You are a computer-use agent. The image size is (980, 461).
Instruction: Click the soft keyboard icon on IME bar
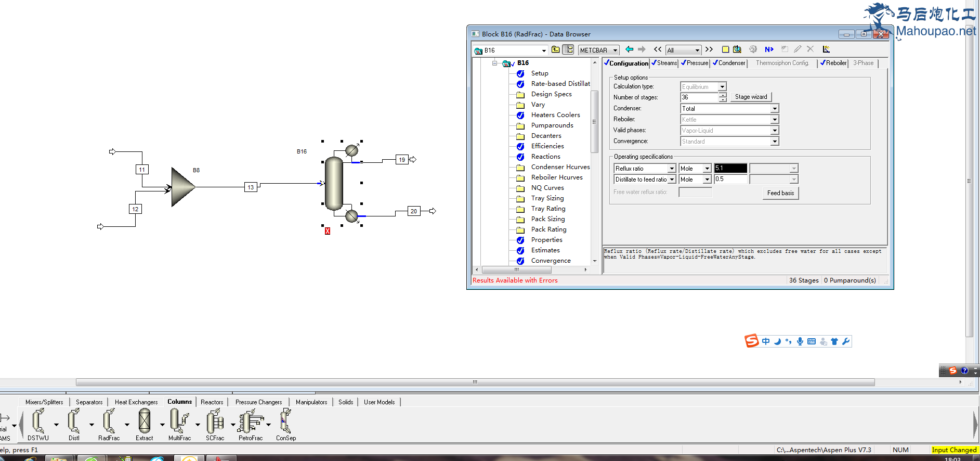[812, 341]
